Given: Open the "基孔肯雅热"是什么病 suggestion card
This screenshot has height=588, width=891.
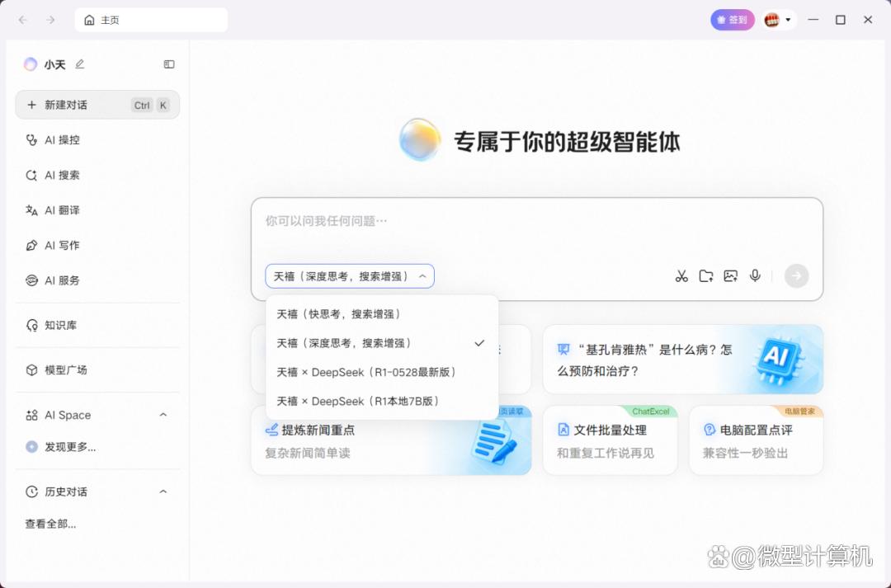Looking at the screenshot, I should (x=682, y=359).
